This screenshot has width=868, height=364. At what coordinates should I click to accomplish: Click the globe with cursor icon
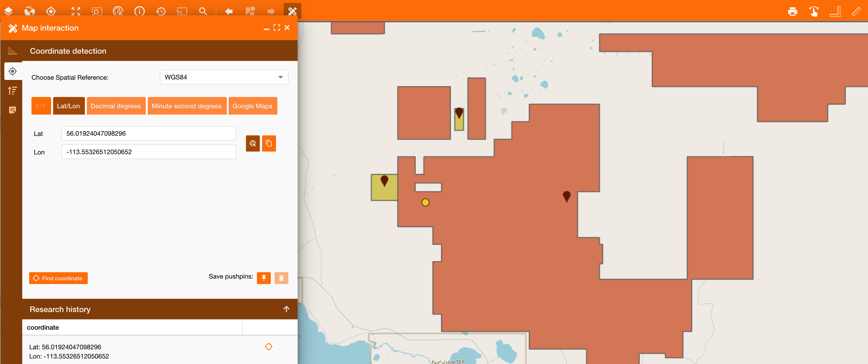pyautogui.click(x=118, y=11)
